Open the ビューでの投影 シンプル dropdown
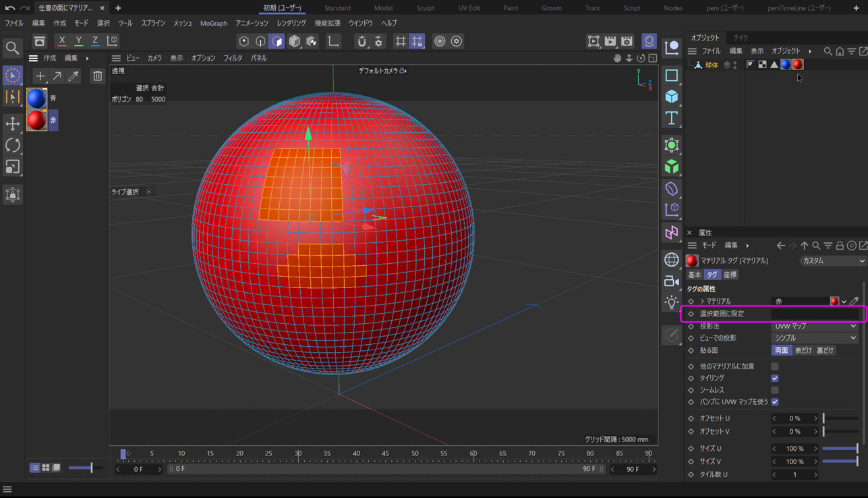The height and width of the screenshot is (498, 868). (815, 338)
